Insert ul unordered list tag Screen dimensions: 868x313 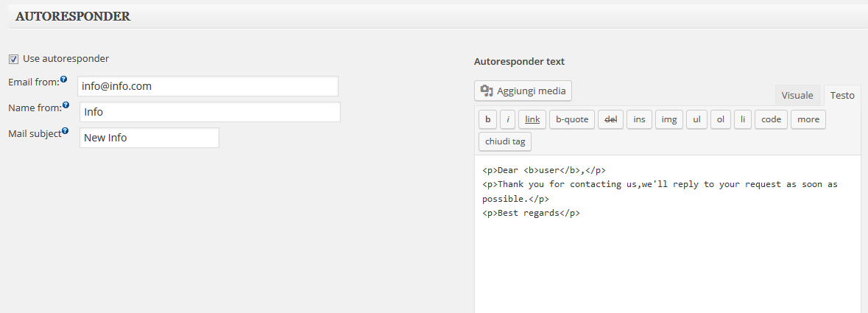click(x=697, y=119)
